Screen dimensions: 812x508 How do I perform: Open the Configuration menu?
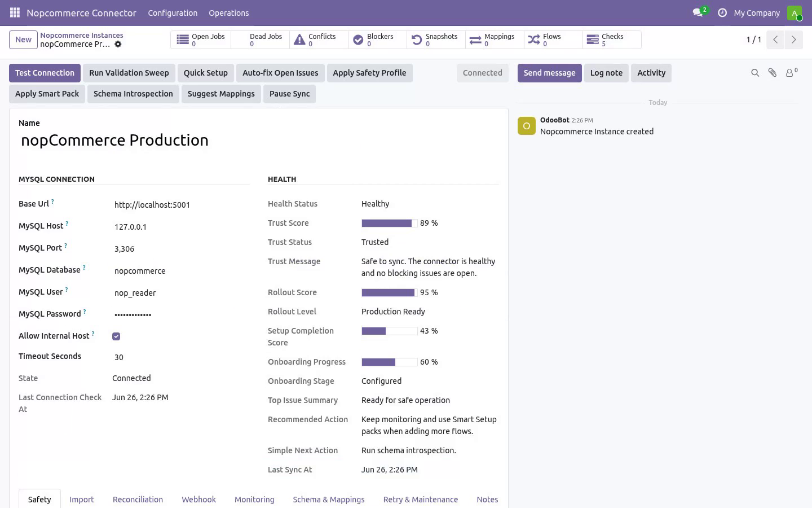173,12
